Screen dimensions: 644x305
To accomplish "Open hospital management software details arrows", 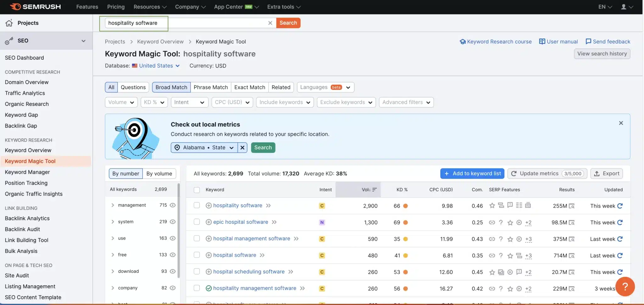I will pyautogui.click(x=296, y=239).
